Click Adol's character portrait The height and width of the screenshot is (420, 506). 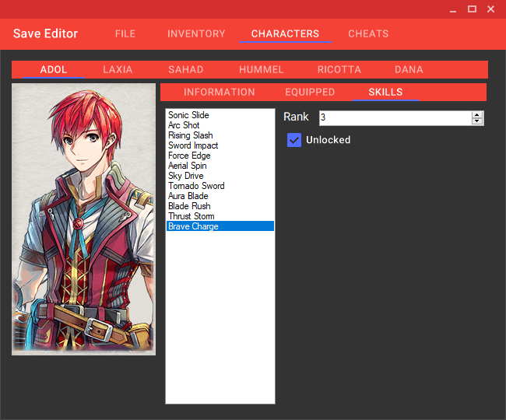click(x=83, y=219)
